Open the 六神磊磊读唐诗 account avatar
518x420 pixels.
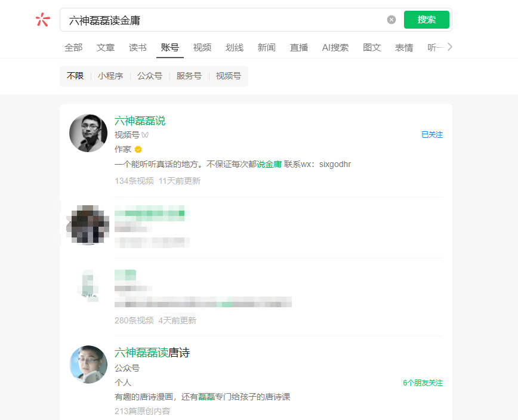88,365
